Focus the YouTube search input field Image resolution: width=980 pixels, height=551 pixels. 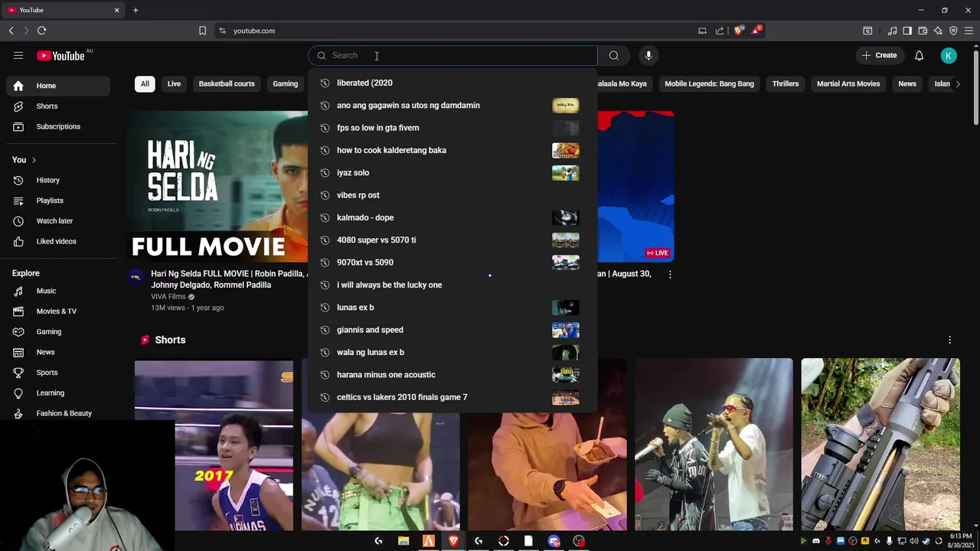point(452,55)
